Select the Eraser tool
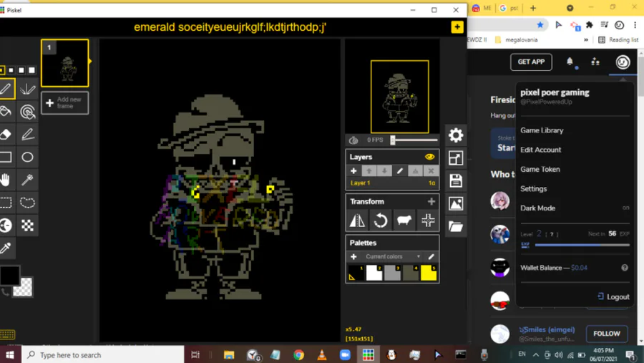The height and width of the screenshot is (363, 644). coord(6,134)
